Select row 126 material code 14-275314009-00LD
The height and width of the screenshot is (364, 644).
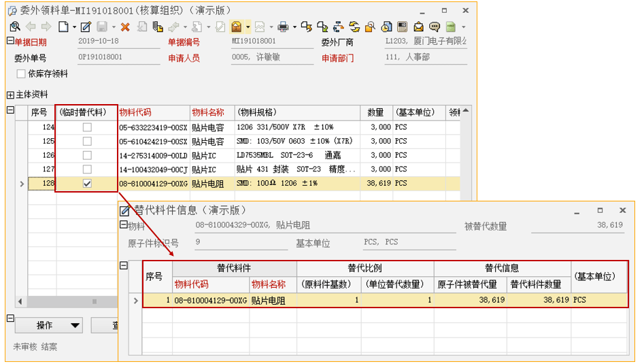pos(153,155)
